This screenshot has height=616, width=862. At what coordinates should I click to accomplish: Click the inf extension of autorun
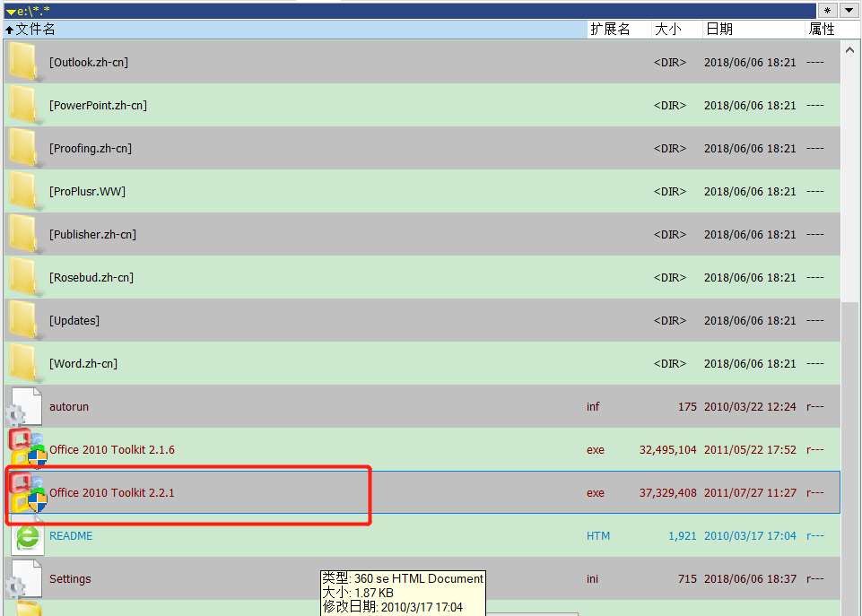[593, 407]
